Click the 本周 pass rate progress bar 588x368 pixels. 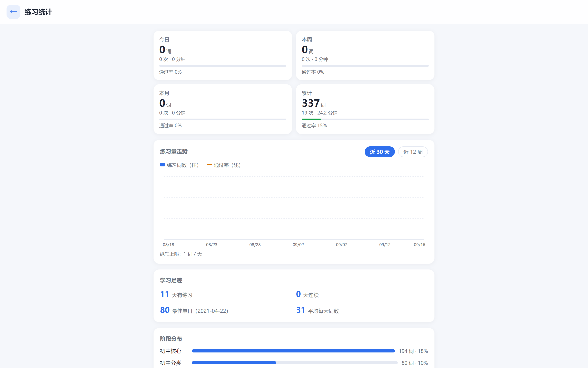tap(365, 66)
